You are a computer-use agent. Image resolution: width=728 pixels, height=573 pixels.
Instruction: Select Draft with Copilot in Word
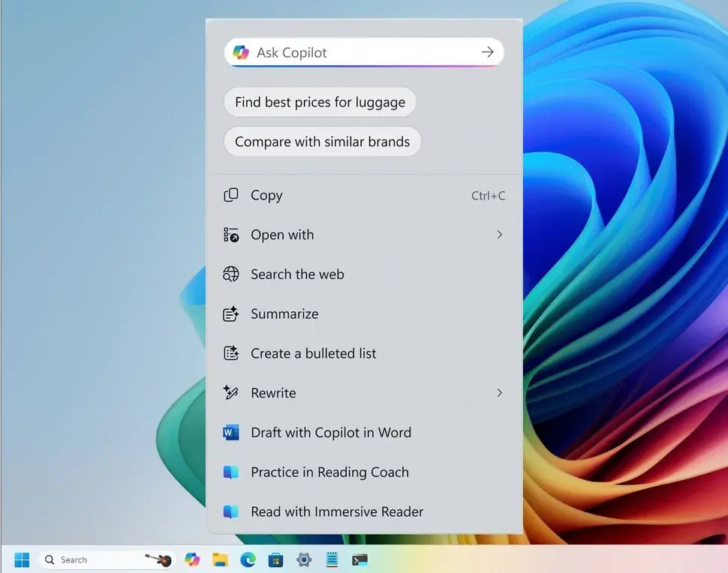point(365,433)
